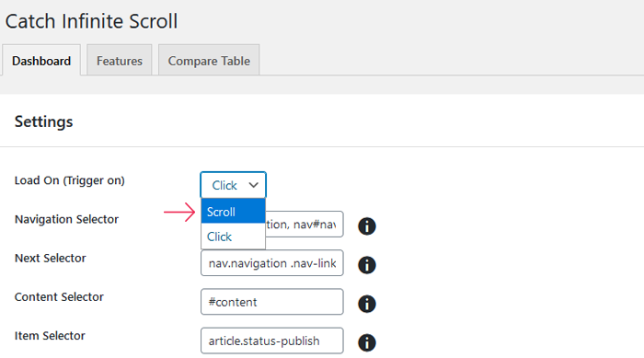
Task: Select Scroll option in dropdown list
Action: pos(233,212)
